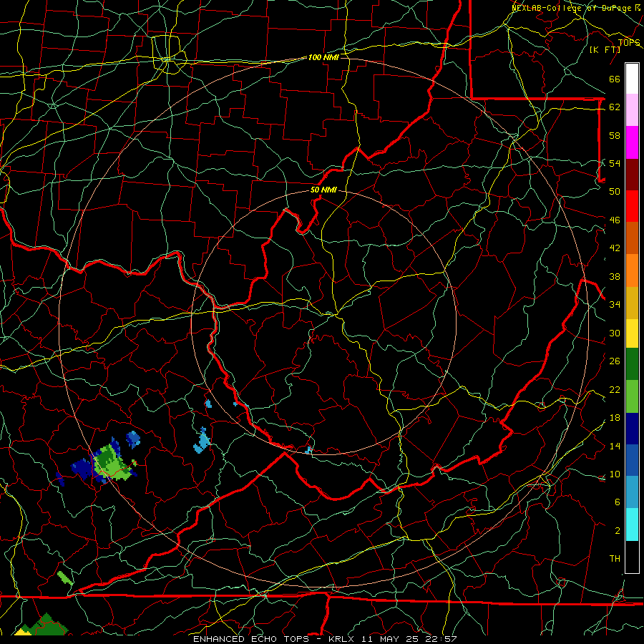Click the yellow echo at the bottom-left corner

point(24,631)
